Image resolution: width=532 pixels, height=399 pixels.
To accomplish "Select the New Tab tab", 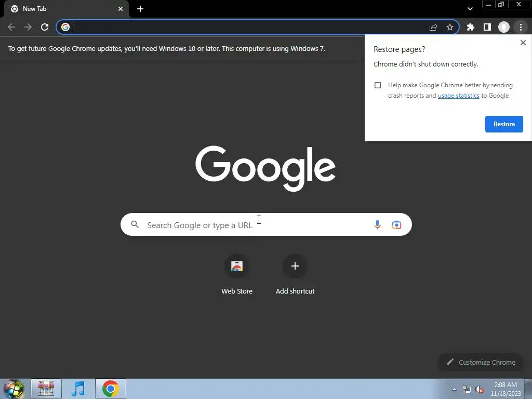I will coord(66,9).
